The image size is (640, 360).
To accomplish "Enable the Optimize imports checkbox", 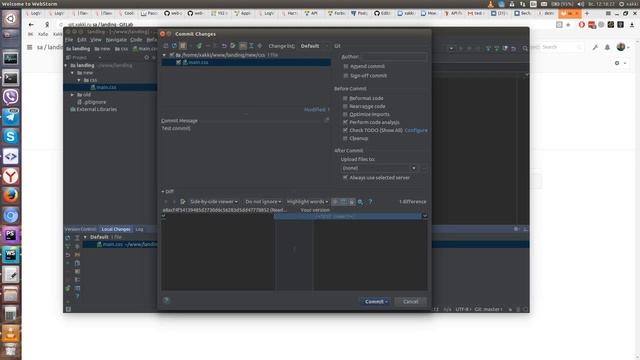I will pos(345,114).
